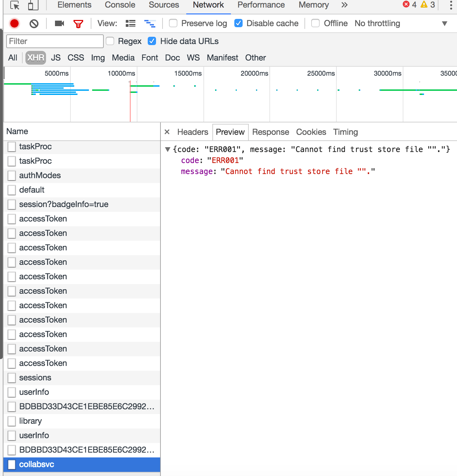The width and height of the screenshot is (457, 476).
Task: Expand more DevTools tabs chevron
Action: point(344,5)
